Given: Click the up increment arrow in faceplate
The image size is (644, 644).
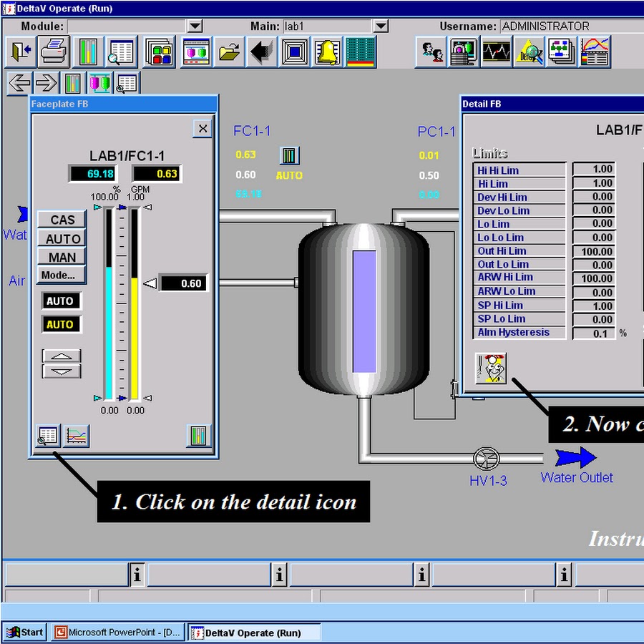Looking at the screenshot, I should coord(62,356).
